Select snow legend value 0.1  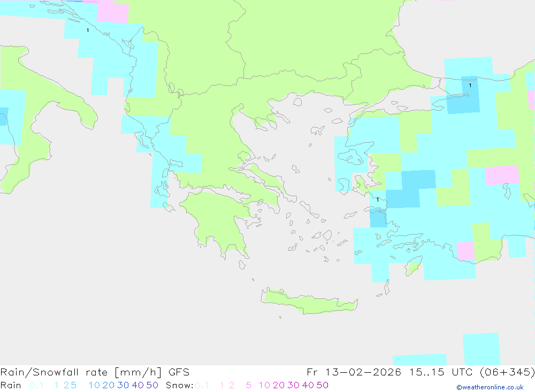pos(202,385)
